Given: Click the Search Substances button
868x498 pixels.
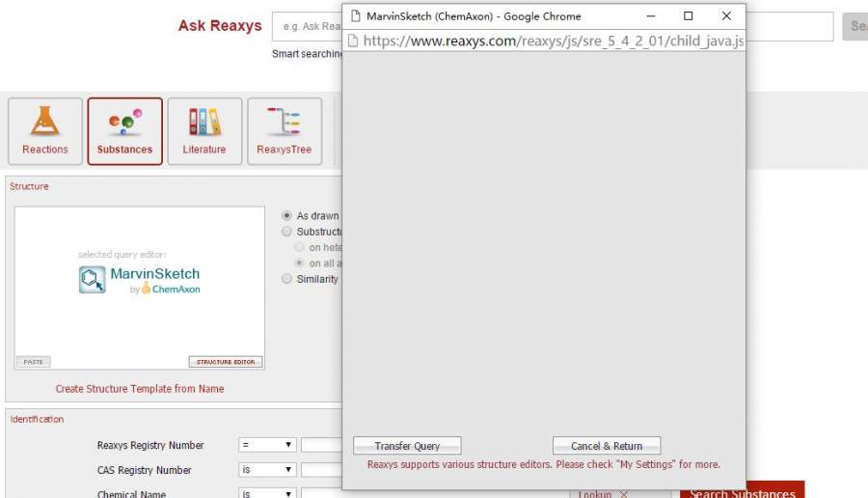Looking at the screenshot, I should [x=742, y=490].
